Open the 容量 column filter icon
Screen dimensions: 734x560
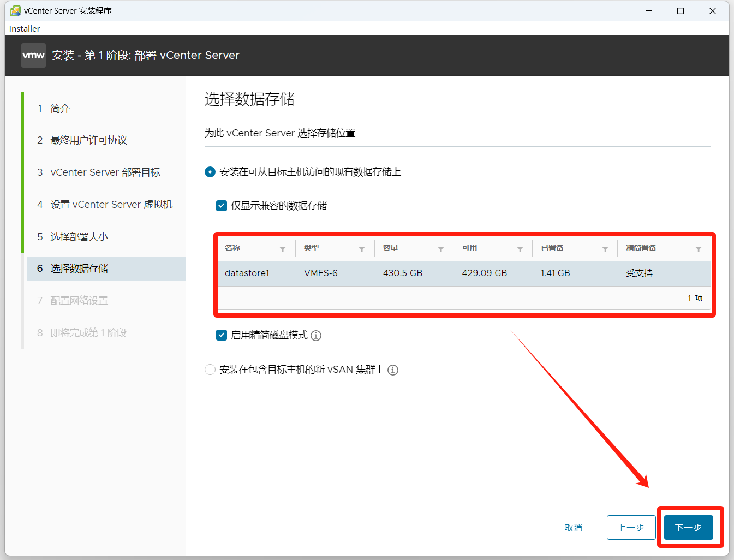click(441, 249)
